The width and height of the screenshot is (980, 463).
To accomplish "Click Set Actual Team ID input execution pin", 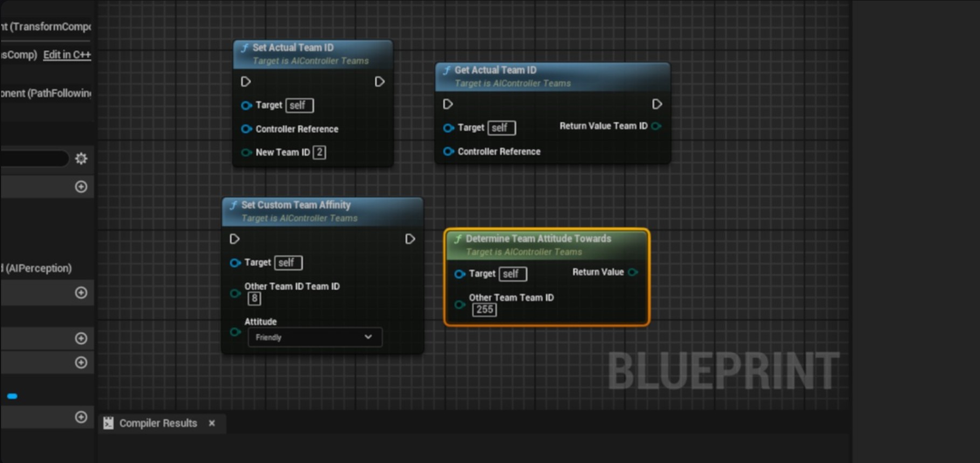I will click(246, 81).
